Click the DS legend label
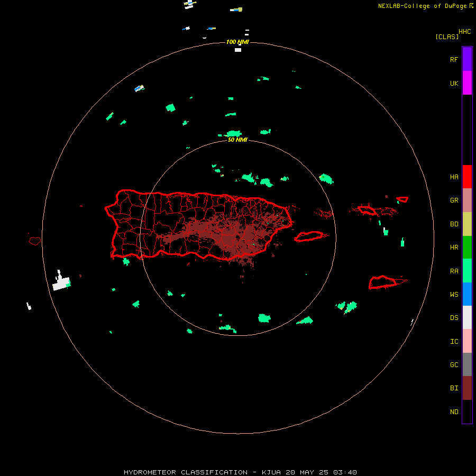Image resolution: width=476 pixels, height=476 pixels. pyautogui.click(x=454, y=317)
